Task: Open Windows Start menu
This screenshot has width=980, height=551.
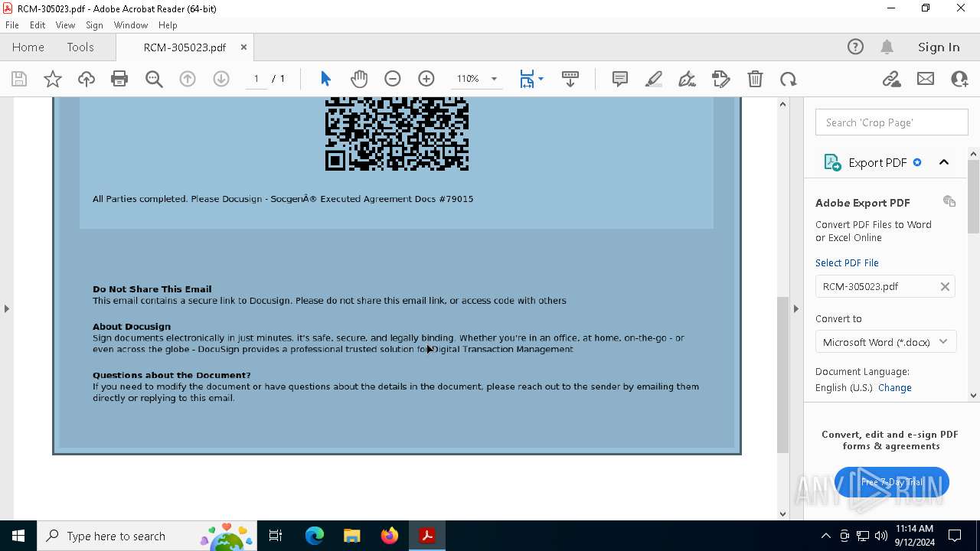Action: click(x=18, y=536)
